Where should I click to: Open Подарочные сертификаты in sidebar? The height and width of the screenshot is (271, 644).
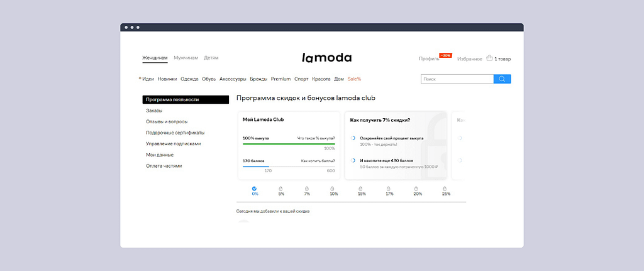[x=175, y=133]
